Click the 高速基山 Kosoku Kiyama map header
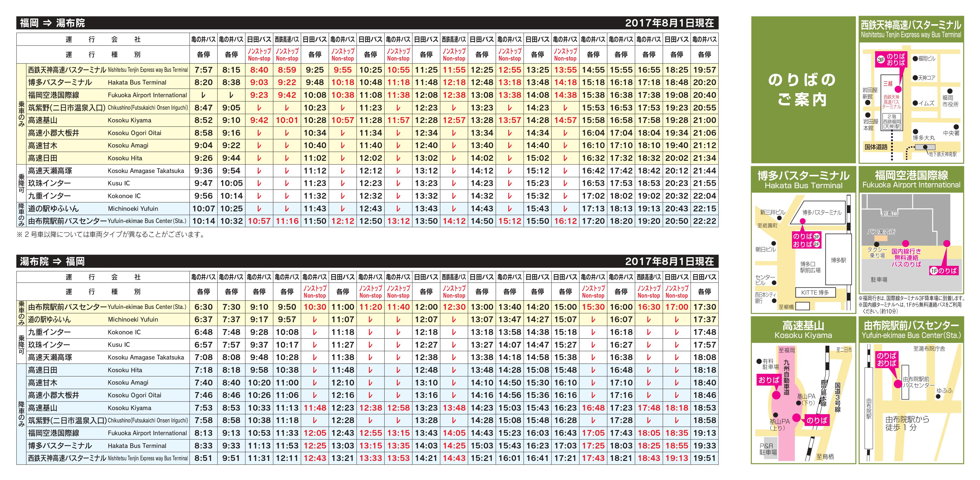 pyautogui.click(x=803, y=329)
